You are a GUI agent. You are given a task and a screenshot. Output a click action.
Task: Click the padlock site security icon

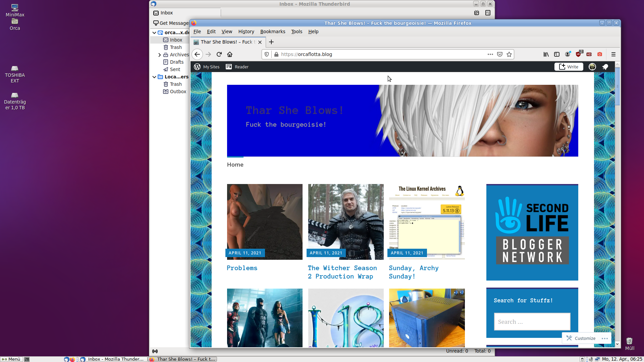[276, 54]
